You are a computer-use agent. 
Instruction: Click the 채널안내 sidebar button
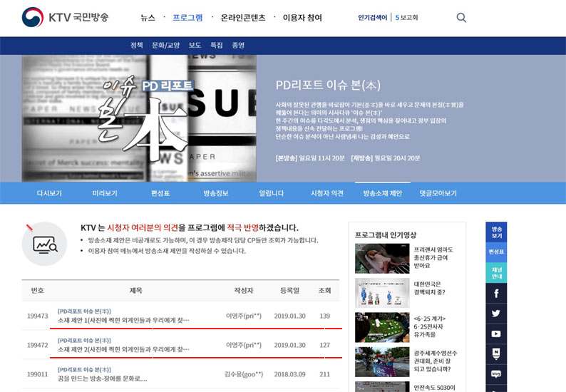tap(496, 272)
